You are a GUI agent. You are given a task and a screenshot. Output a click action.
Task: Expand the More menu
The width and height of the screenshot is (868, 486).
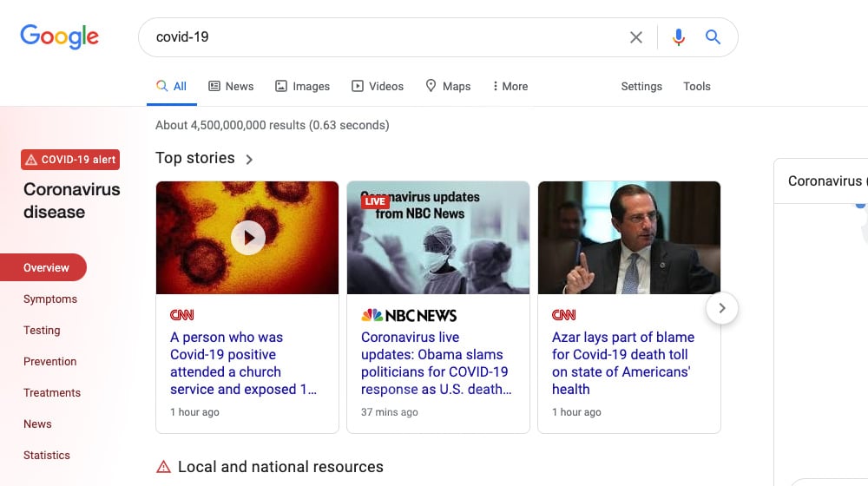point(510,86)
